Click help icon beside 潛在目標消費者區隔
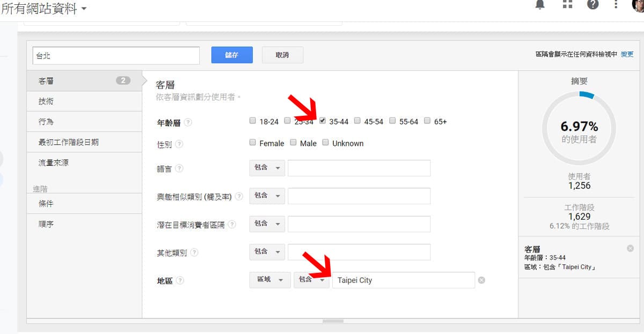Screen dimensions: 644x334 (232, 225)
